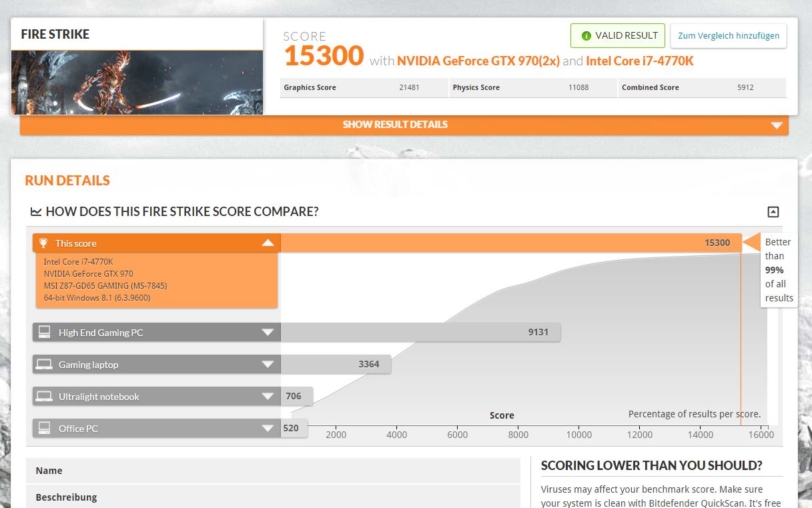Open Show Result Details bar
The width and height of the screenshot is (812, 508).
(x=404, y=125)
